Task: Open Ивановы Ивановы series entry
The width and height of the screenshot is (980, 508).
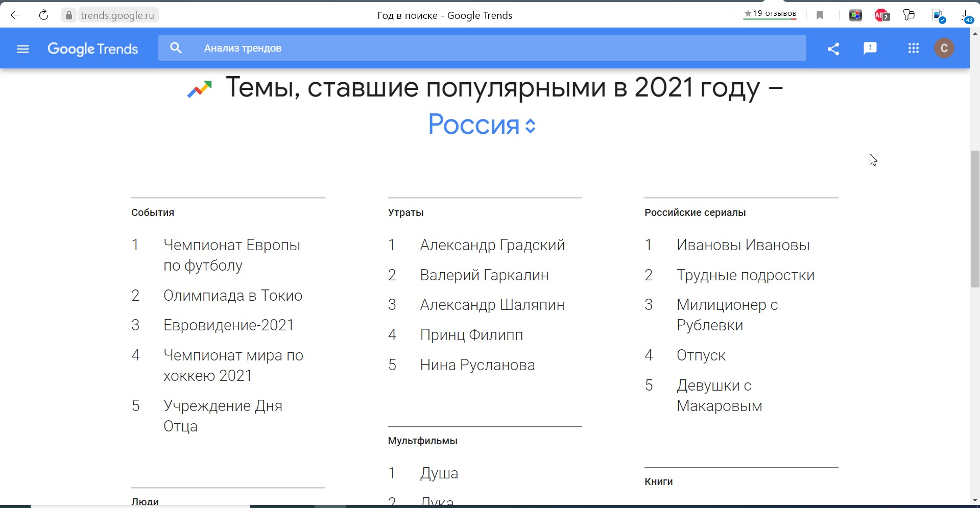Action: pyautogui.click(x=743, y=245)
